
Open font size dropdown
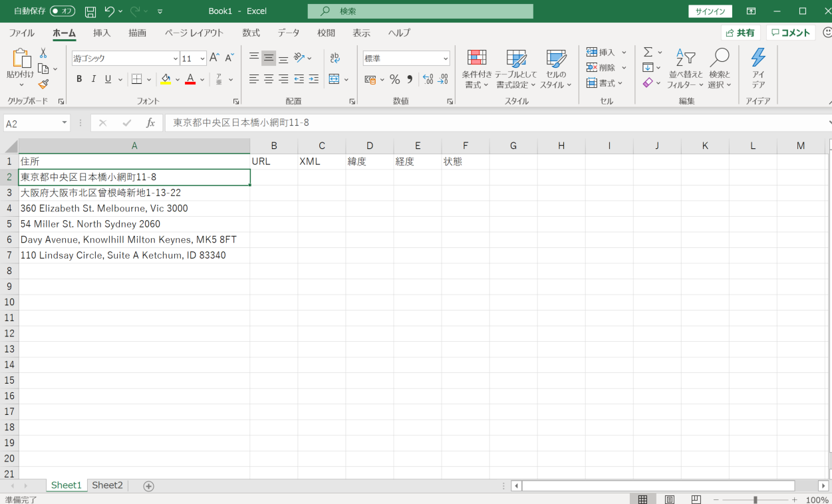coord(202,59)
